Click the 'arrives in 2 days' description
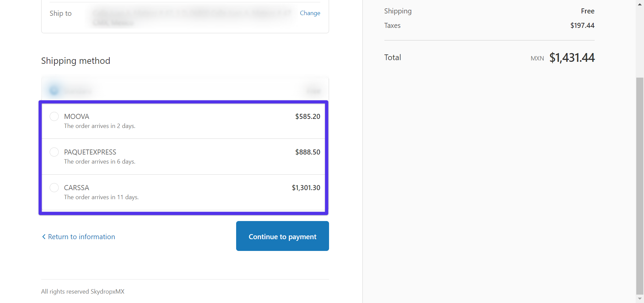This screenshot has height=303, width=644. pos(100,126)
